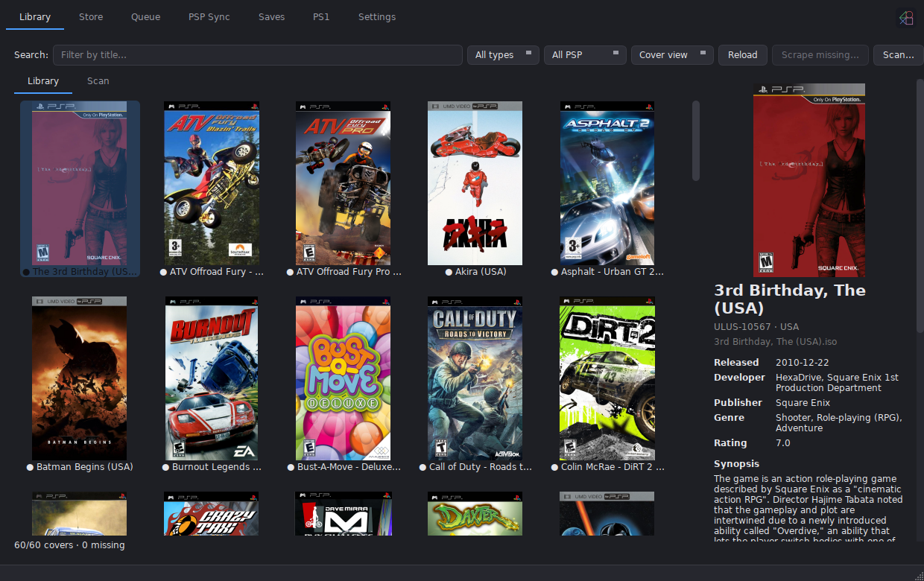Click the Batman Begins (USA) title label
This screenshot has height=581, width=924.
[85, 467]
